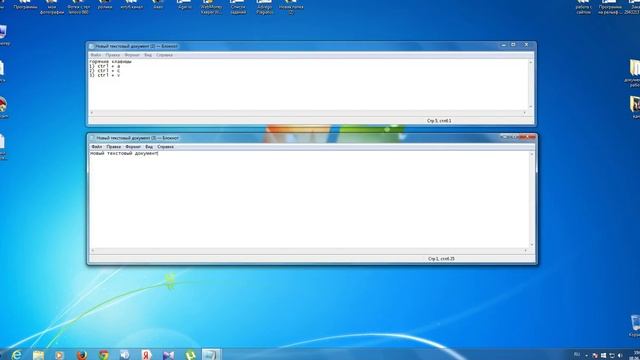The height and width of the screenshot is (360, 640).
Task: Click the text "Новый текстовый документ" in lower editor
Action: (x=123, y=153)
